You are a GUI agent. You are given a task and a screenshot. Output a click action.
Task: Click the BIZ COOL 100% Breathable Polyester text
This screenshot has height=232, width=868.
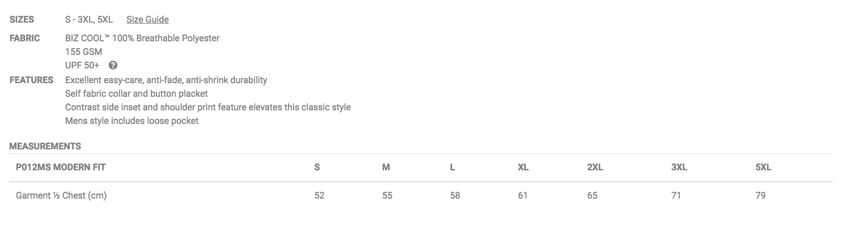point(142,38)
